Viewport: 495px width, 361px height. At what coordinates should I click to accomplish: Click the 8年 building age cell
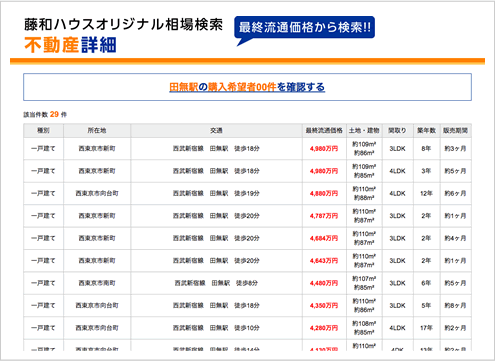pyautogui.click(x=426, y=149)
